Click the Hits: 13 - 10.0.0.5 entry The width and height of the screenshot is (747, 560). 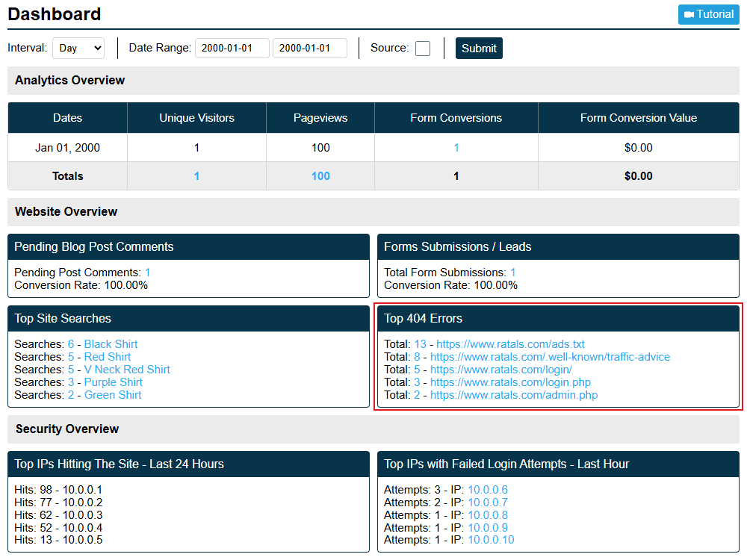click(58, 540)
